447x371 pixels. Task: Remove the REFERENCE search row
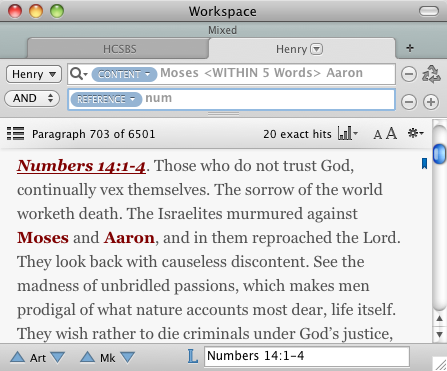pyautogui.click(x=409, y=102)
